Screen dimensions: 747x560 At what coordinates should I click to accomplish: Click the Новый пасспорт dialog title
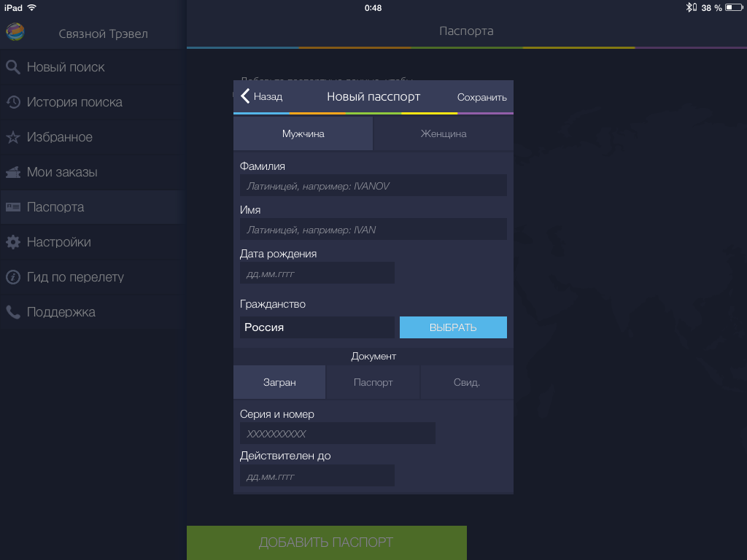point(373,97)
